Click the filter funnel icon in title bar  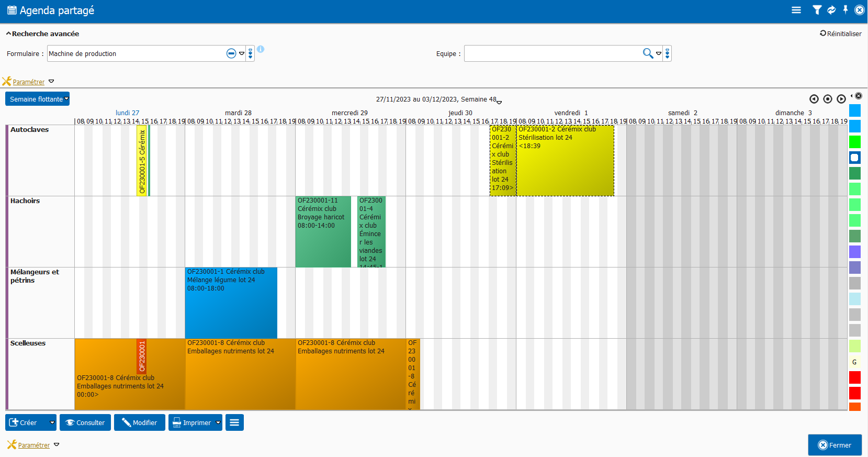tap(817, 10)
